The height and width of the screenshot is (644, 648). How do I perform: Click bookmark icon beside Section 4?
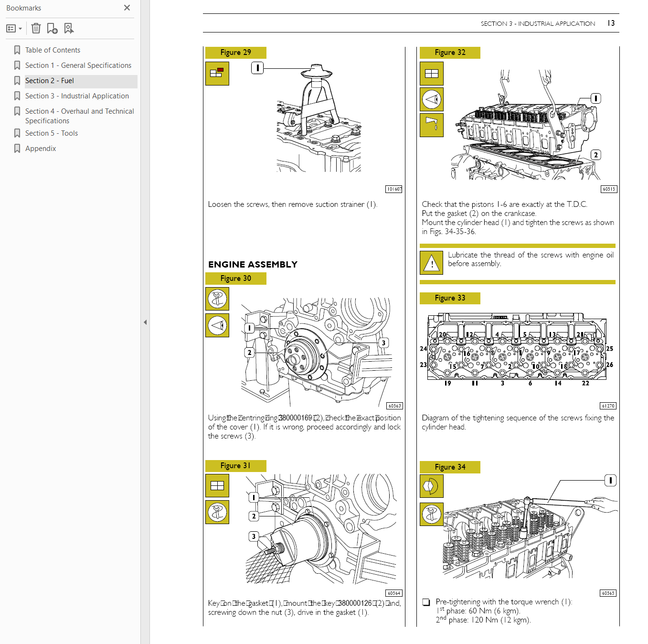[17, 111]
